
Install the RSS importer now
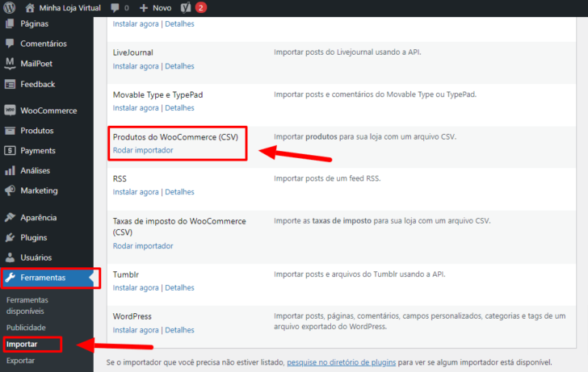click(x=136, y=192)
